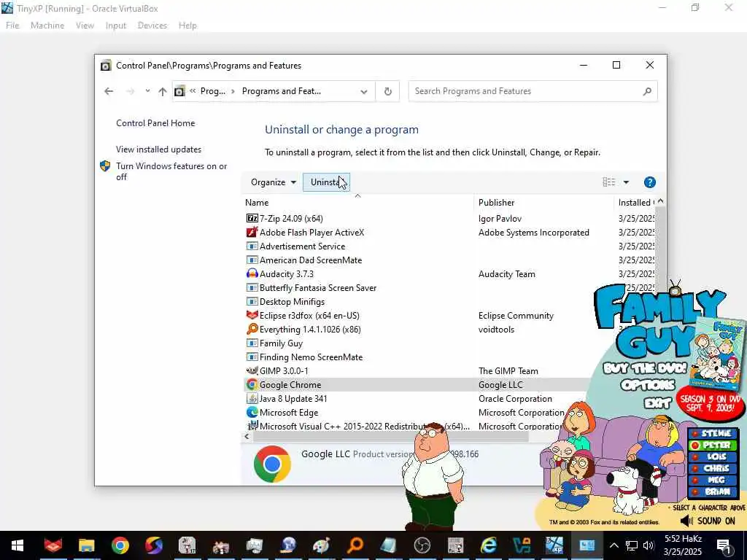Viewport: 747px width, 560px height.
Task: Expand the address bar history dropdown
Action: tap(364, 91)
